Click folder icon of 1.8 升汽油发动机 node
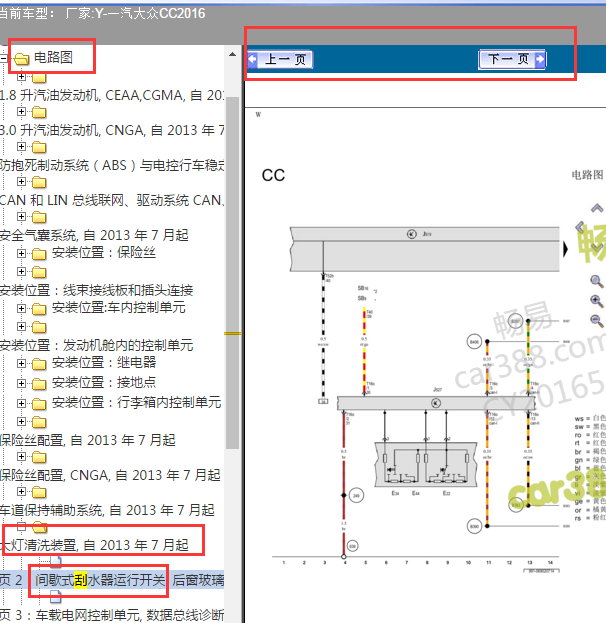 [39, 77]
